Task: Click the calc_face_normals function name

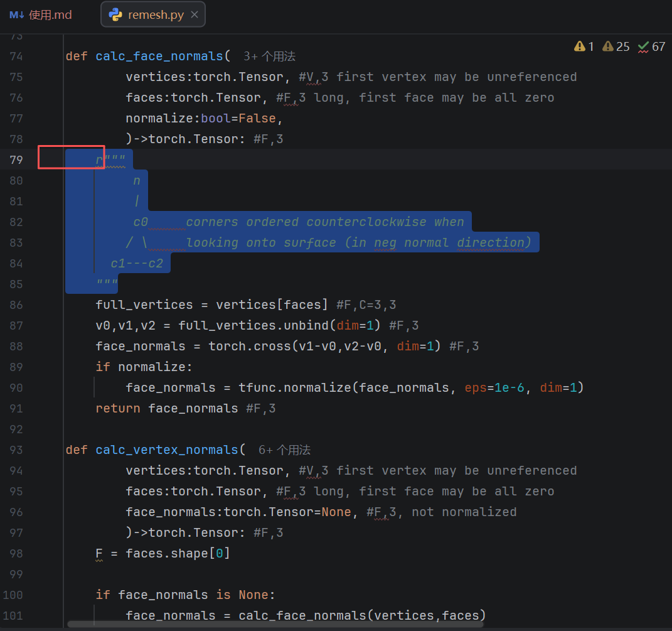Action: [159, 57]
